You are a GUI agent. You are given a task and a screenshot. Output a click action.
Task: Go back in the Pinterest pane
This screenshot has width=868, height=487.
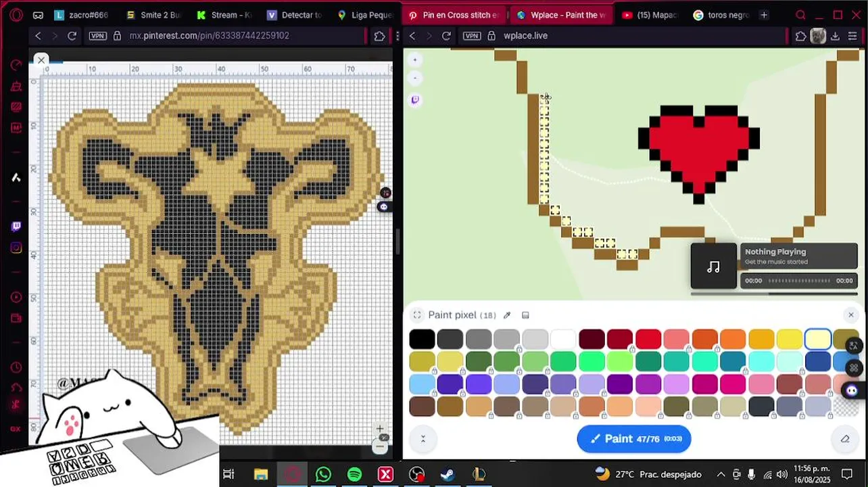point(38,36)
